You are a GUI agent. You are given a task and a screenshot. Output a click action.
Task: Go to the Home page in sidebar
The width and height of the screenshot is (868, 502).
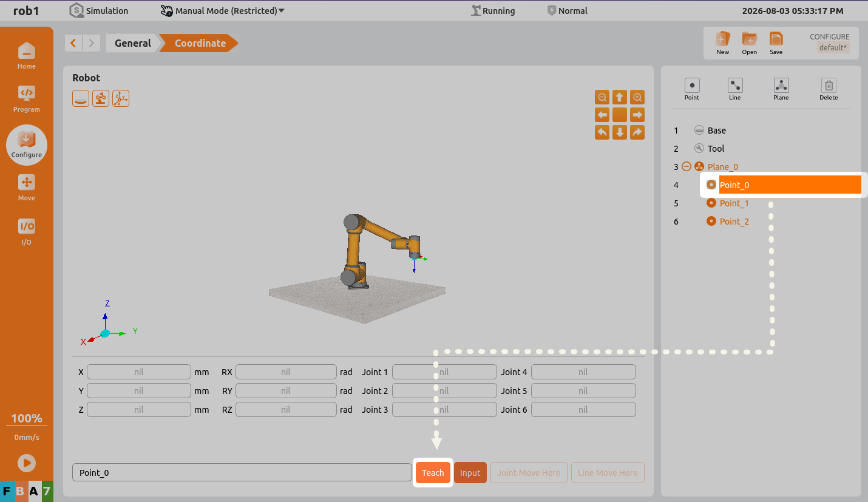(x=26, y=55)
